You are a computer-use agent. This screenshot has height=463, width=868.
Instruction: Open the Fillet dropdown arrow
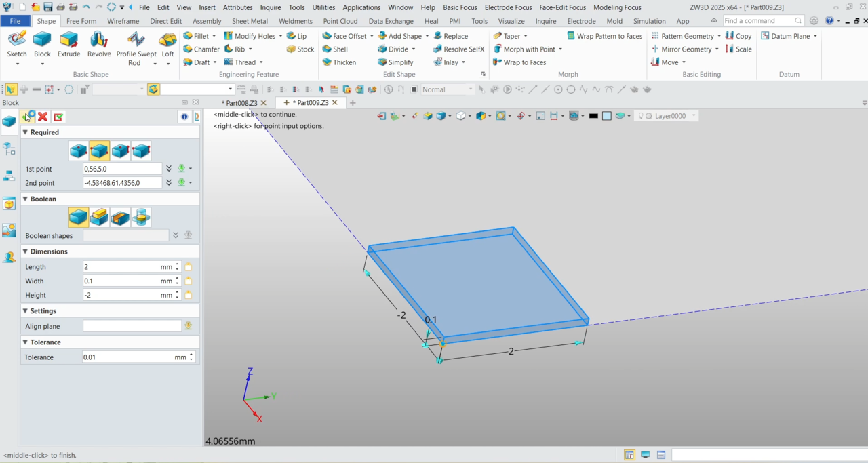[x=214, y=37]
